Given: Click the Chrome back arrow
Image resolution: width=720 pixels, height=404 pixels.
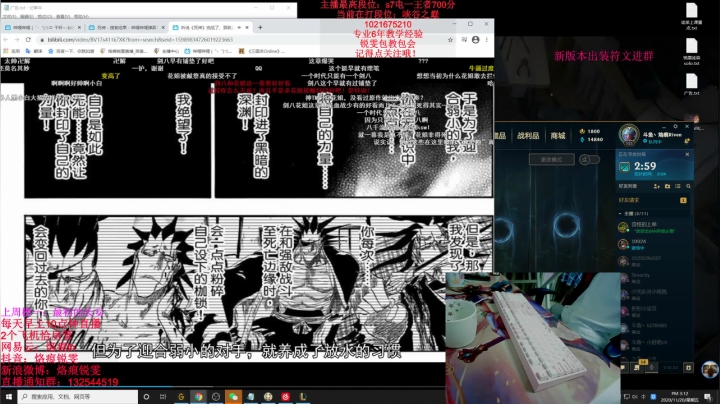Looking at the screenshot, I should tap(6, 40).
